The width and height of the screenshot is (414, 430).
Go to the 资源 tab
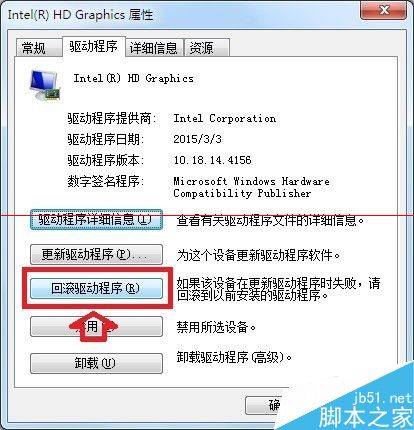coord(206,48)
